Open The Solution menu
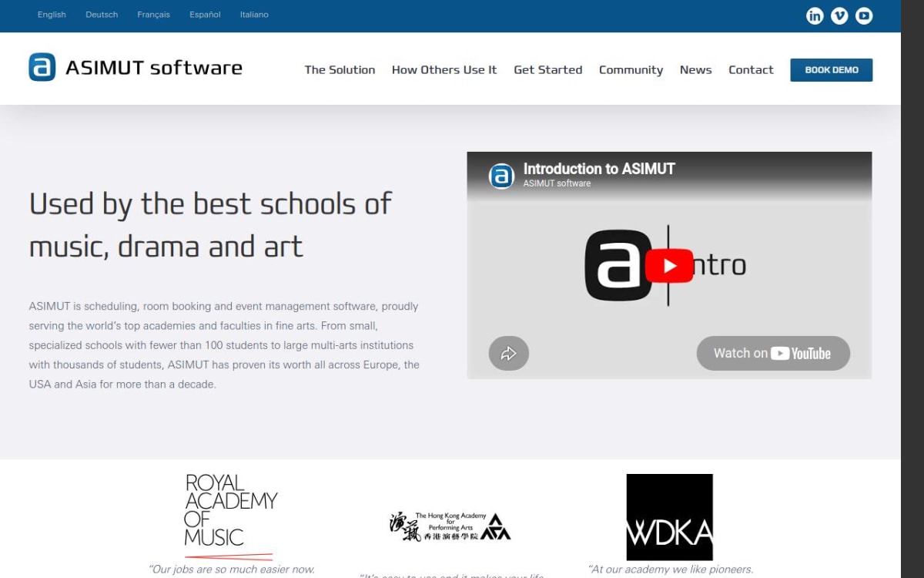Image resolution: width=924 pixels, height=578 pixels. point(340,69)
